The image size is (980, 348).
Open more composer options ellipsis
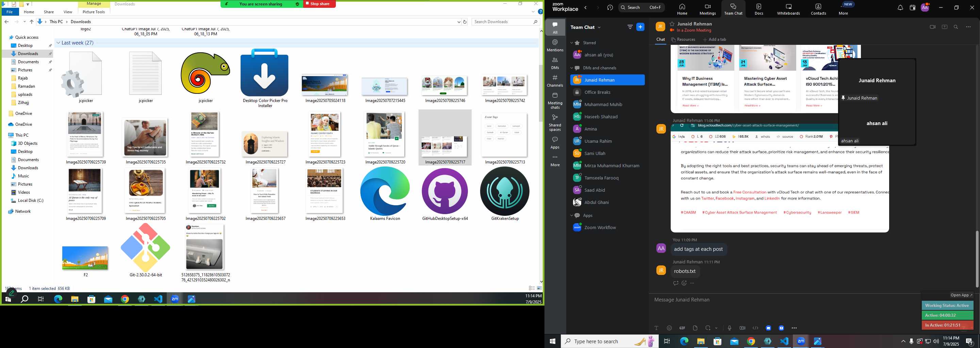(794, 328)
